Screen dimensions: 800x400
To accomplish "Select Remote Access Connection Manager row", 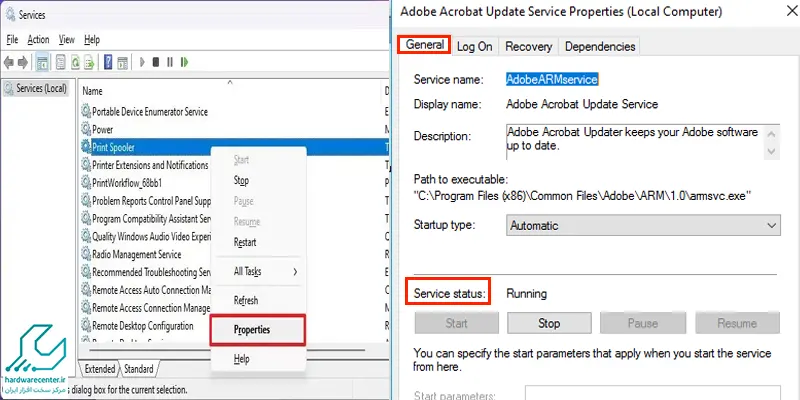I will [x=145, y=308].
